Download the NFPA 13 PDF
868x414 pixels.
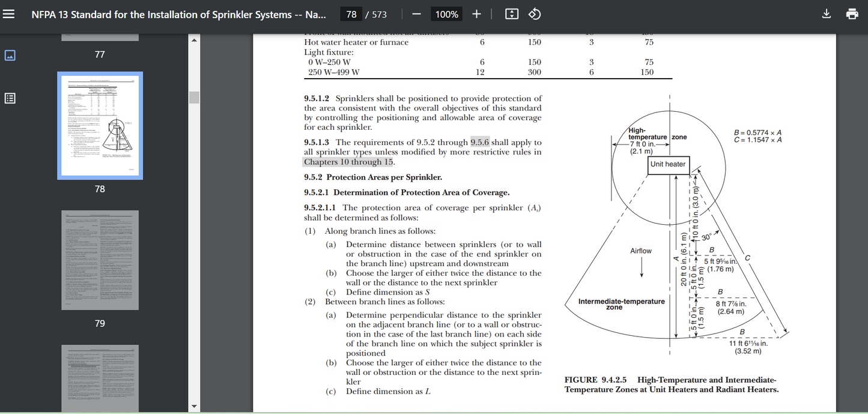click(x=827, y=13)
